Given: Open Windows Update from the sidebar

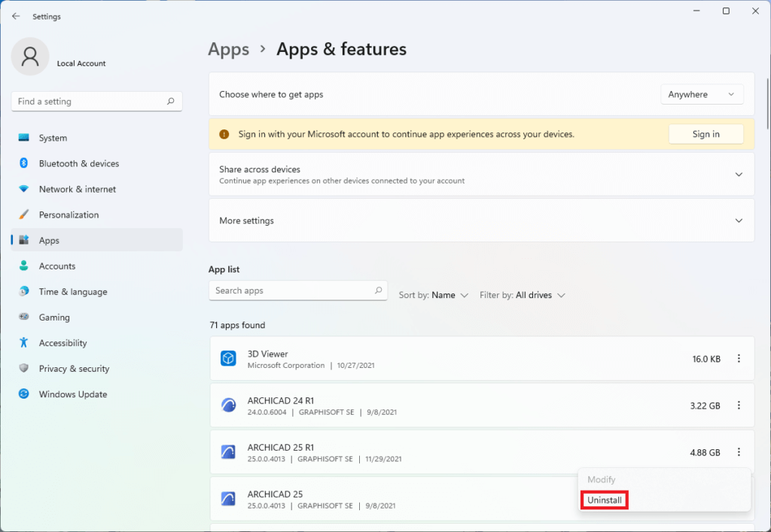Looking at the screenshot, I should pos(72,394).
